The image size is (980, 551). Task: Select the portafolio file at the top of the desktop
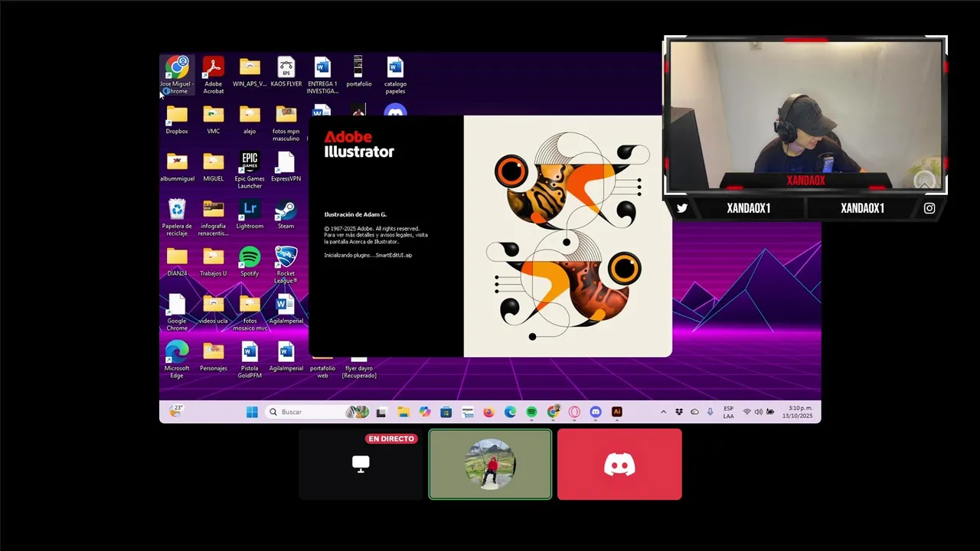358,72
